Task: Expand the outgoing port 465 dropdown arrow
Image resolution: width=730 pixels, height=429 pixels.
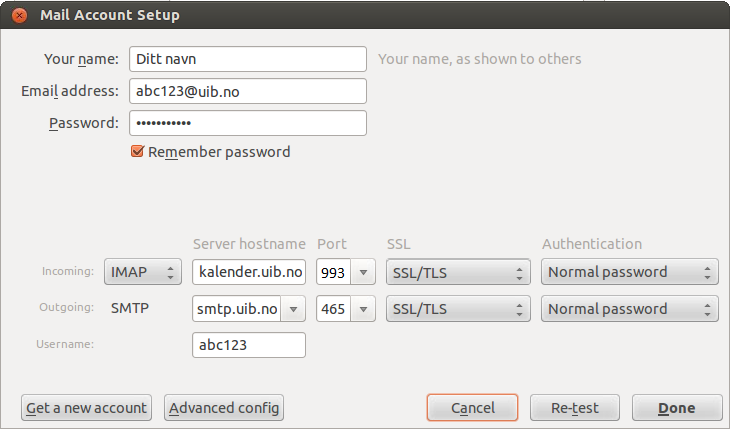Action: point(362,309)
